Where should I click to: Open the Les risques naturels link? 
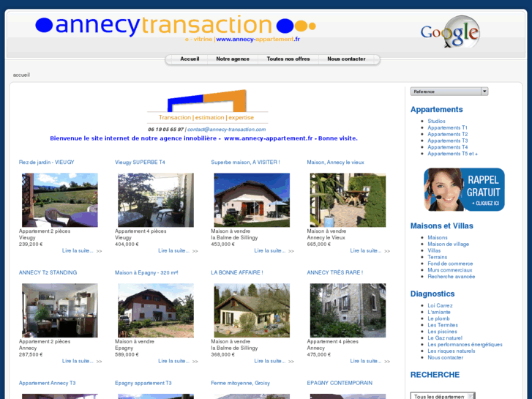point(452,351)
